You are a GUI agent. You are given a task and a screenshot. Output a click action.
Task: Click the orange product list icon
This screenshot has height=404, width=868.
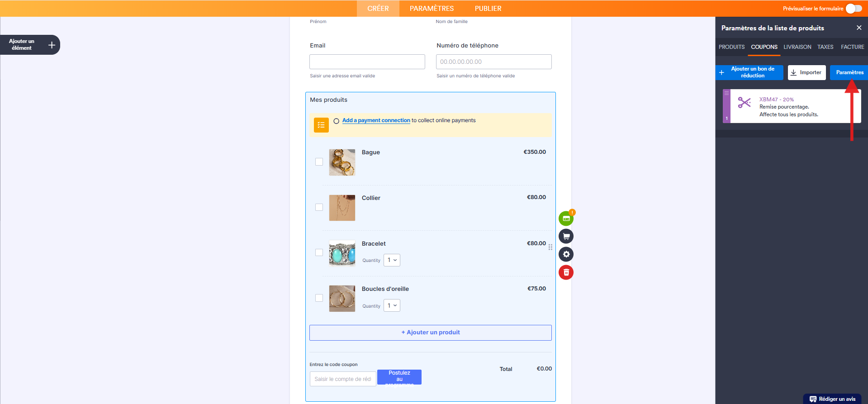[321, 125]
